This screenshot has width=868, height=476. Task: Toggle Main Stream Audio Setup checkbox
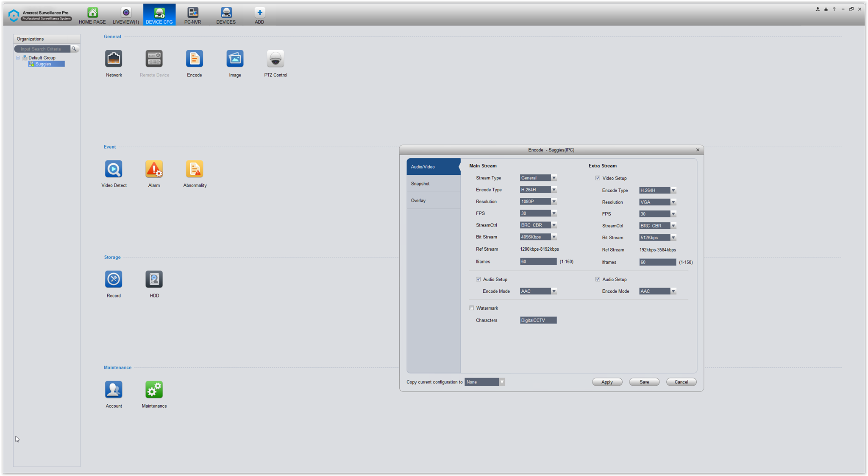click(478, 279)
